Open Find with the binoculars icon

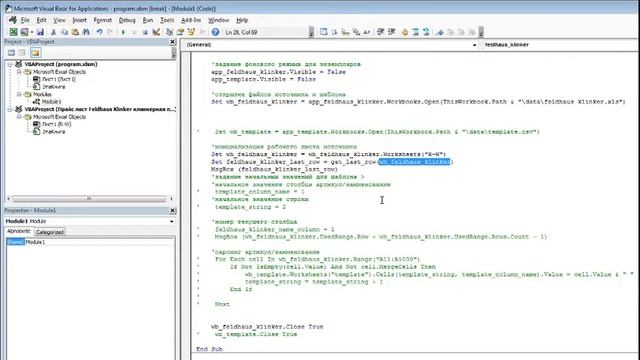86,32
